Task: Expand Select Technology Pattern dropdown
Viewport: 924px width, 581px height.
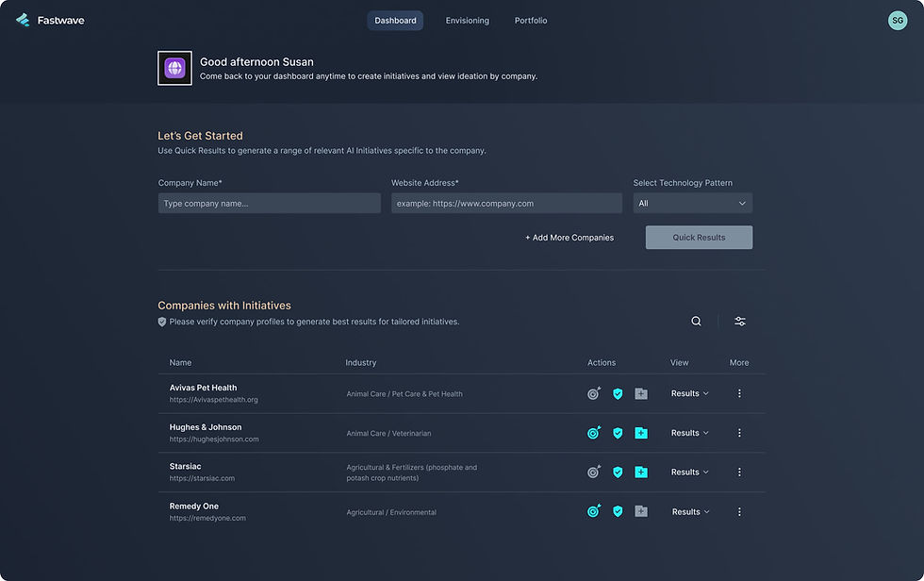Action: pos(692,204)
